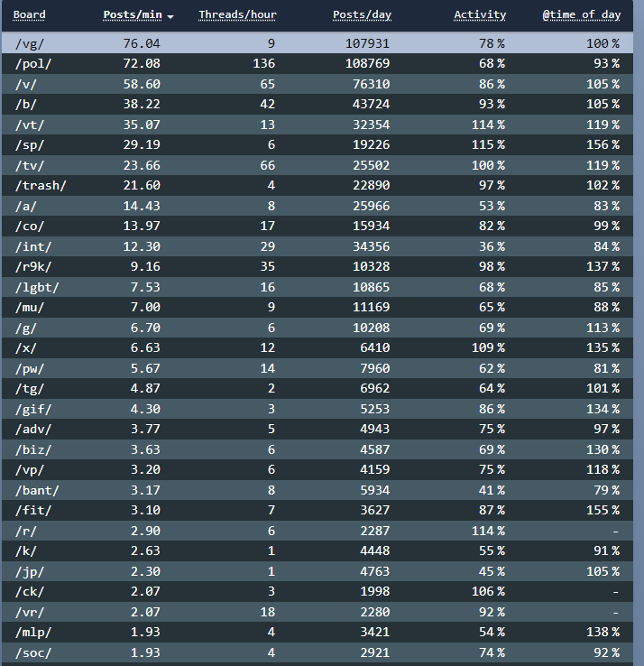Select the /r9k/ board name

33,267
